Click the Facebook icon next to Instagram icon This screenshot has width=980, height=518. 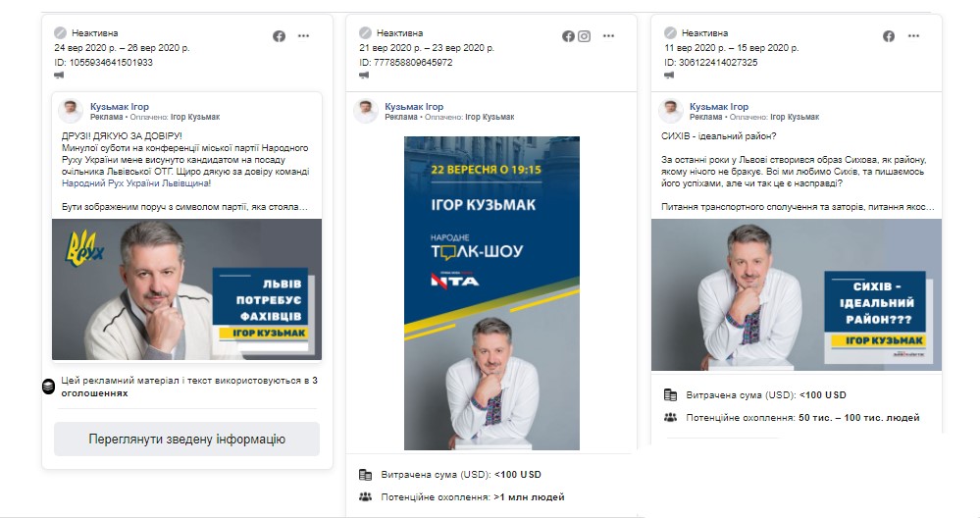[x=568, y=36]
